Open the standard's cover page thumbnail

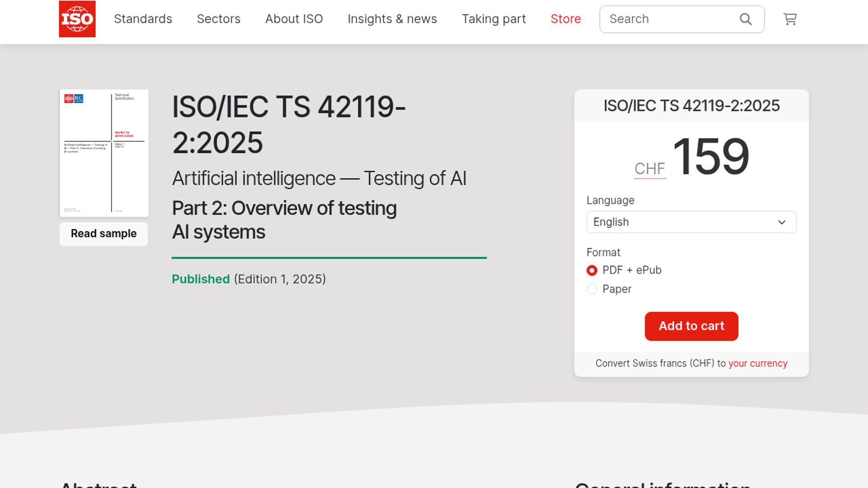point(104,153)
